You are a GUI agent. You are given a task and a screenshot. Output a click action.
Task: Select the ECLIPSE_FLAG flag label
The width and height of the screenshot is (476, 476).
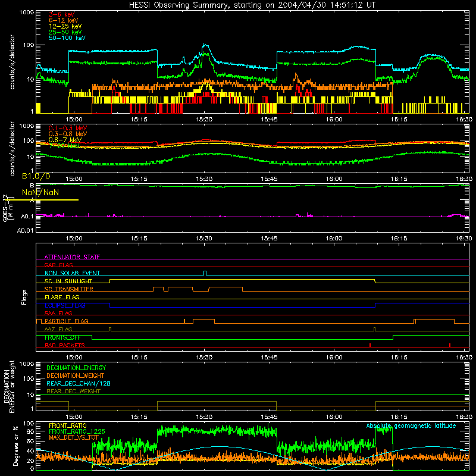pyautogui.click(x=65, y=305)
